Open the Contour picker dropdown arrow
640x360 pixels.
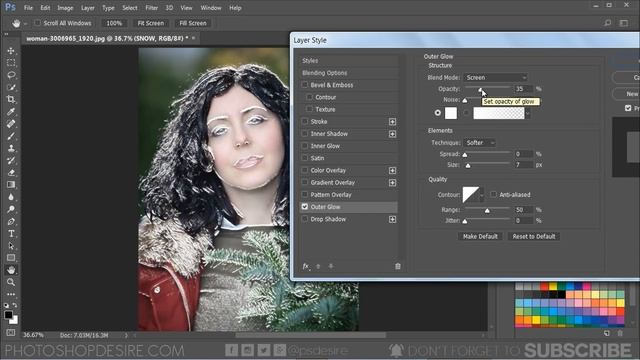point(482,195)
